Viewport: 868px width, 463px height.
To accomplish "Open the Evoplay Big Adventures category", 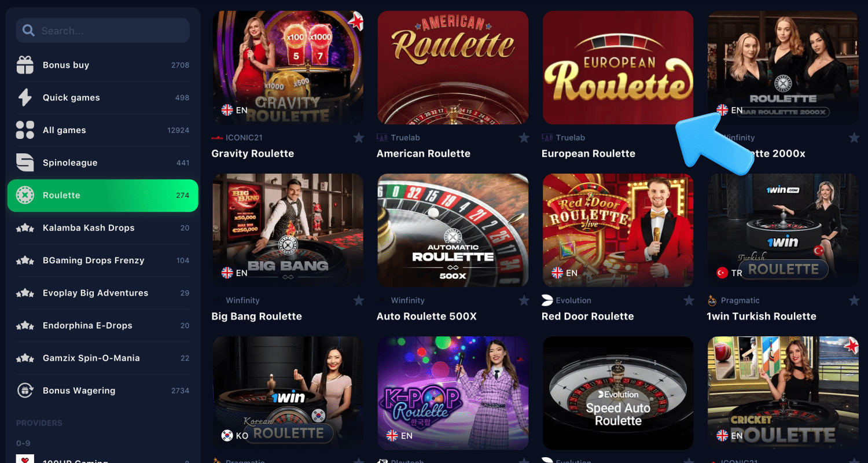I will (x=102, y=293).
